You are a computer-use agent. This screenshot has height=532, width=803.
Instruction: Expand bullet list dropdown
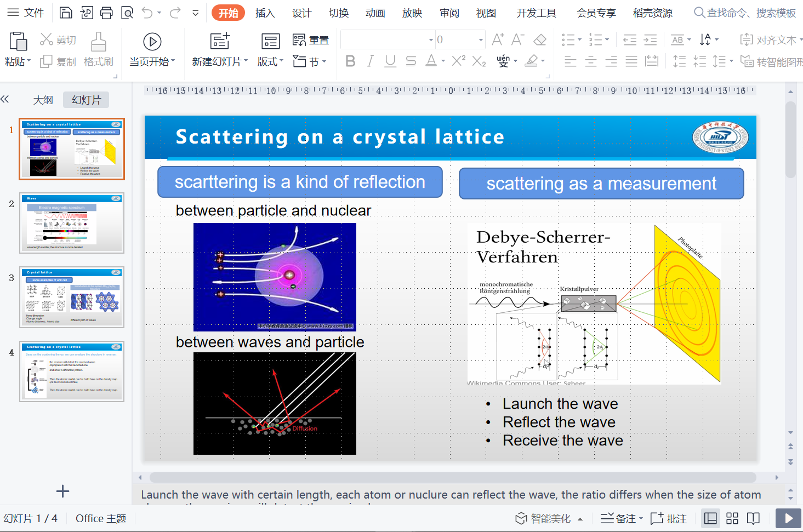579,39
